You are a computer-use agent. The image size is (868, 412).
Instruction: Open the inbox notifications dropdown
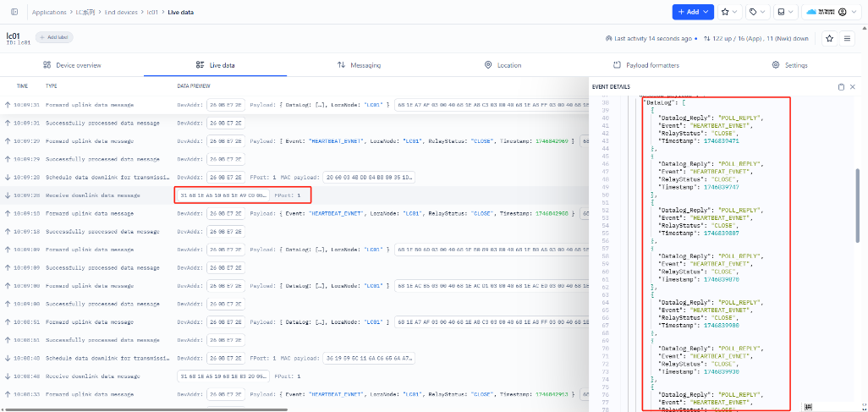785,12
